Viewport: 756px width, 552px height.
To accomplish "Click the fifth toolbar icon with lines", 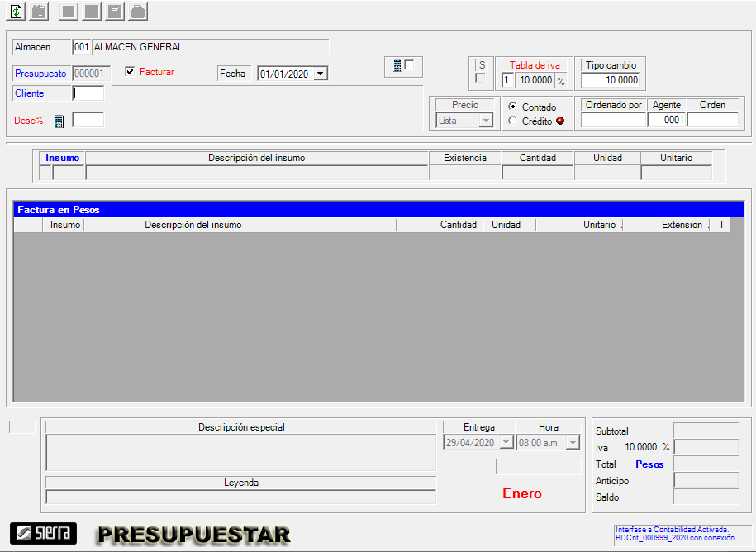I will tap(116, 12).
